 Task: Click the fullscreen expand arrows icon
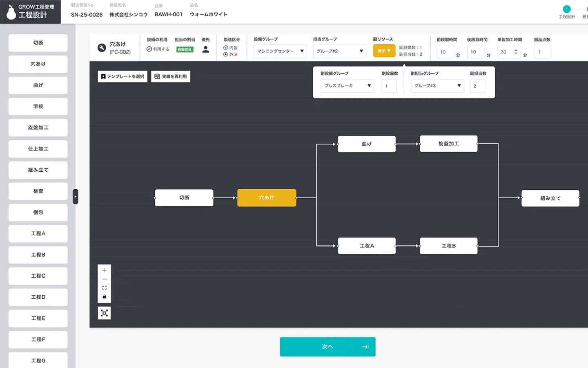click(x=104, y=313)
